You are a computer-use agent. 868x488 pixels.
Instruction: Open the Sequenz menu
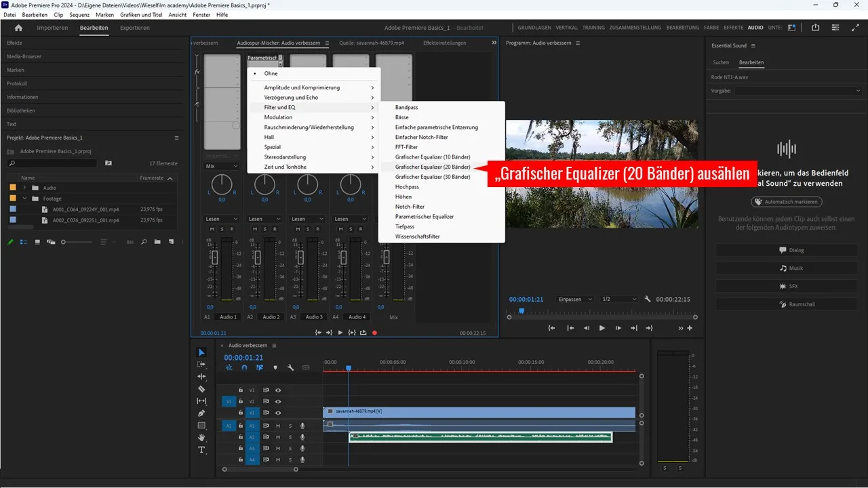click(x=79, y=14)
